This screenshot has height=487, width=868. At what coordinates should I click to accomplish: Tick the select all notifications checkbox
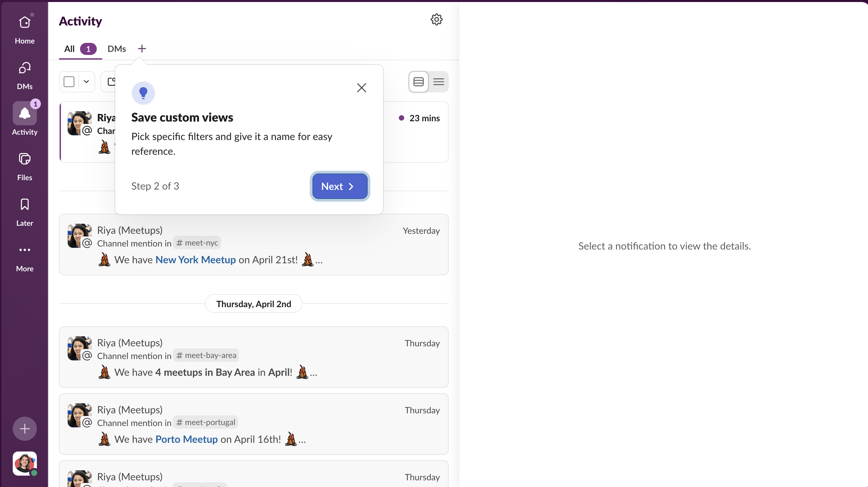[x=69, y=82]
